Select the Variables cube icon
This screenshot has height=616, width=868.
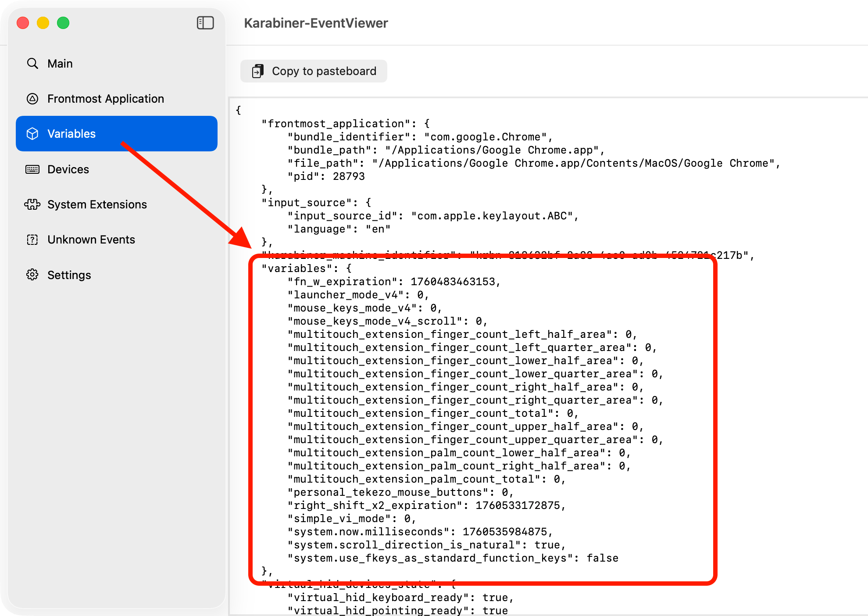tap(32, 133)
